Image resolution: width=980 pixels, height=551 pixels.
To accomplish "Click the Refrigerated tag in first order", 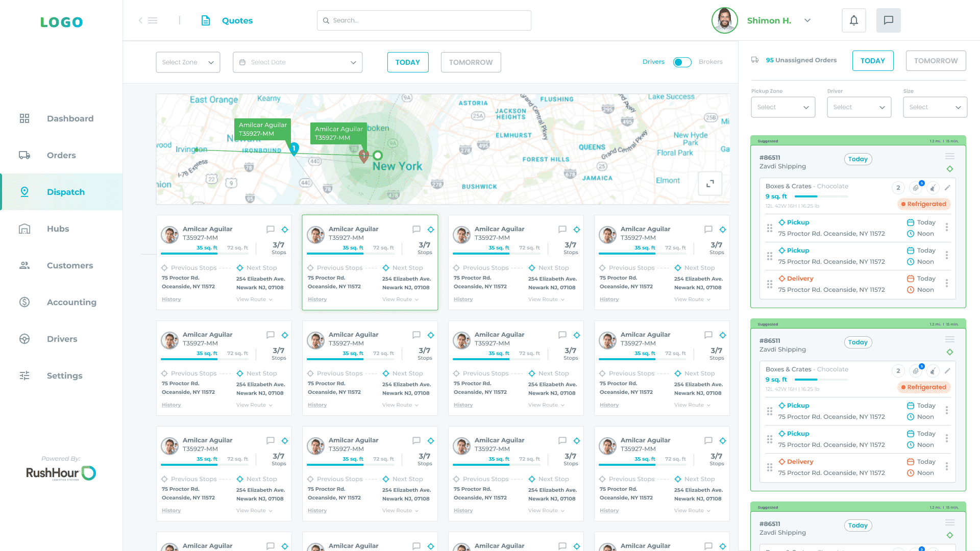I will [924, 204].
